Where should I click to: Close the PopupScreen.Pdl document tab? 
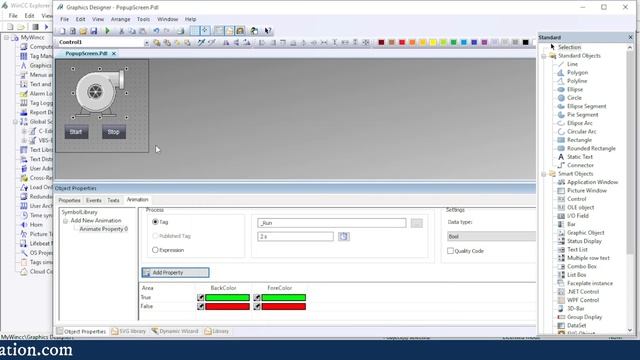[114, 53]
